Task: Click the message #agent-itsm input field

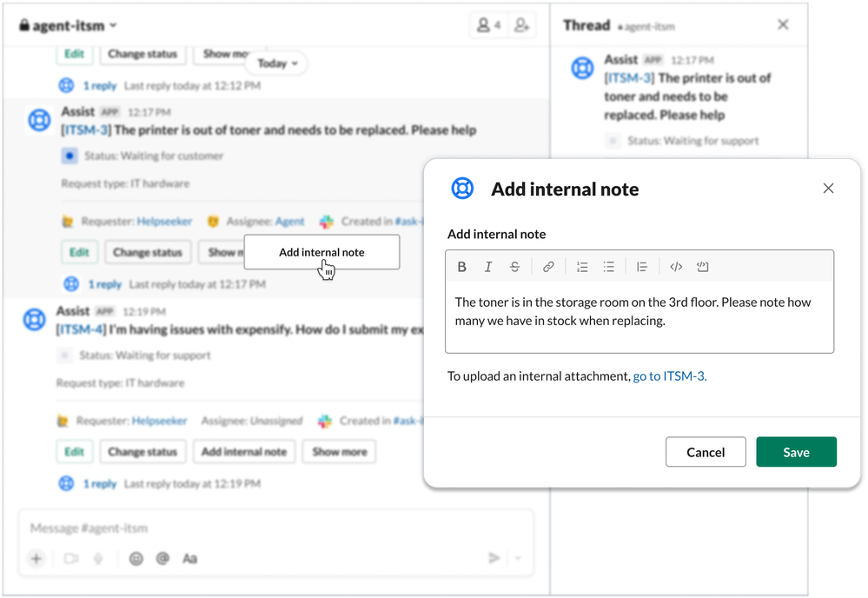Action: coord(275,528)
